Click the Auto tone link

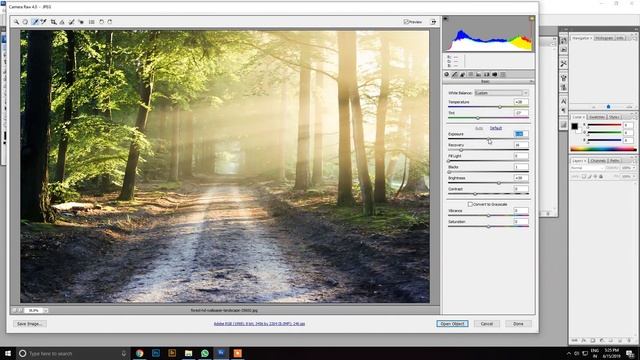click(x=479, y=128)
